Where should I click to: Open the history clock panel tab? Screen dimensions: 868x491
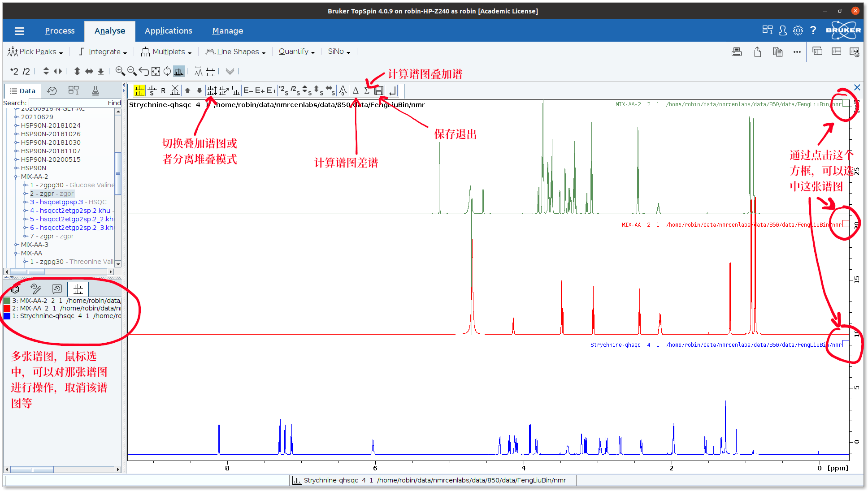pyautogui.click(x=52, y=90)
